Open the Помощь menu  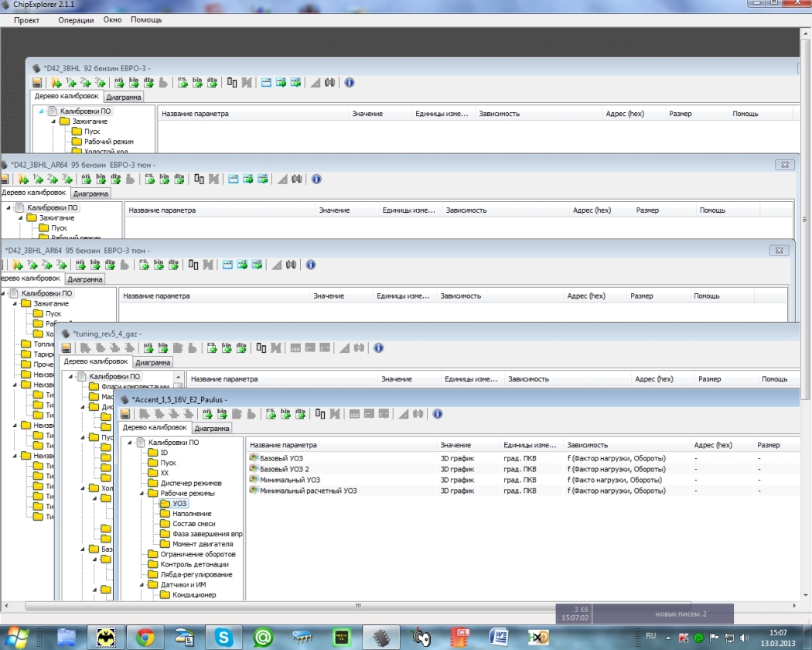pyautogui.click(x=146, y=19)
